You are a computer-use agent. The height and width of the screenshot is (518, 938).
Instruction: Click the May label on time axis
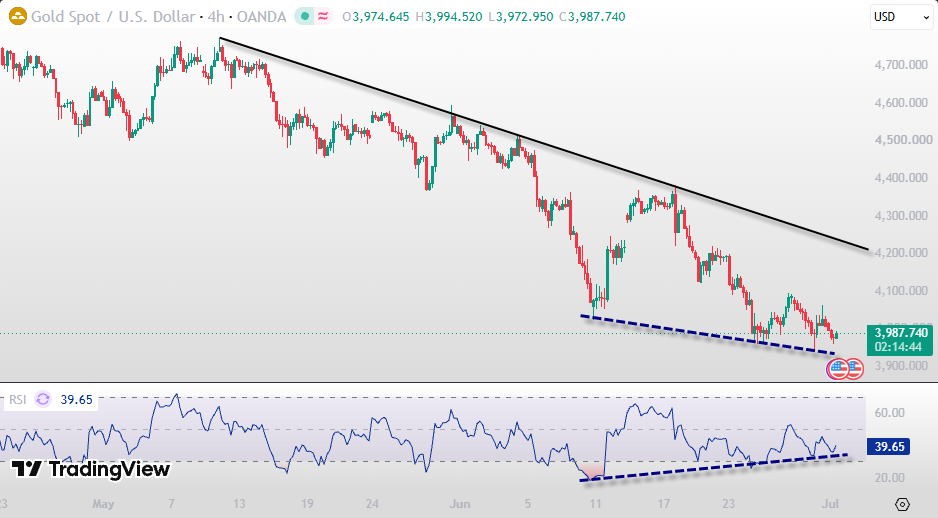point(103,504)
